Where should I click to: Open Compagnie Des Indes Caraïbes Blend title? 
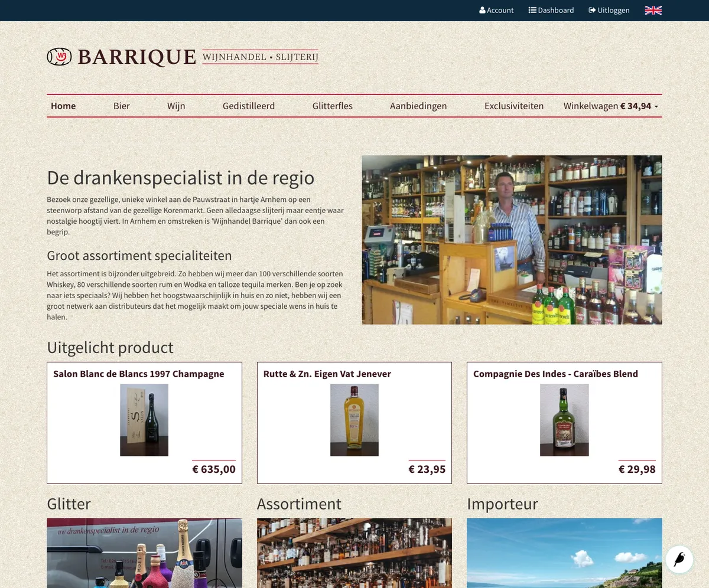pyautogui.click(x=555, y=374)
